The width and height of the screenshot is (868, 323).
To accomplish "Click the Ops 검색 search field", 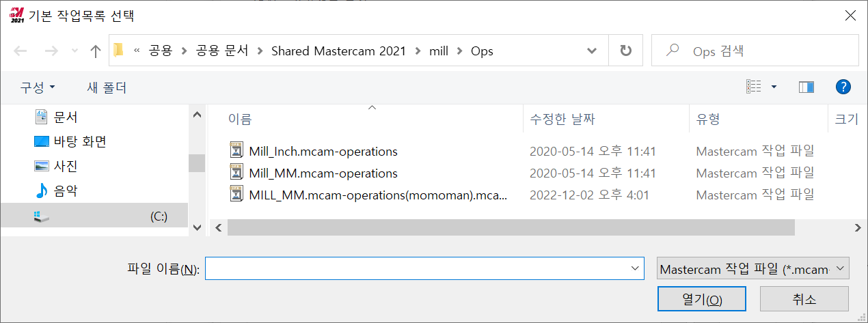I will tap(755, 51).
